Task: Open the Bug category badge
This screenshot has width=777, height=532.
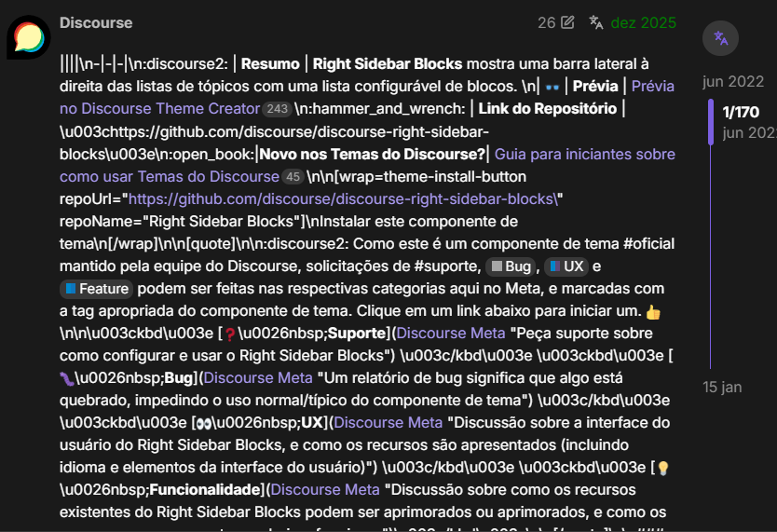Action: pyautogui.click(x=511, y=266)
